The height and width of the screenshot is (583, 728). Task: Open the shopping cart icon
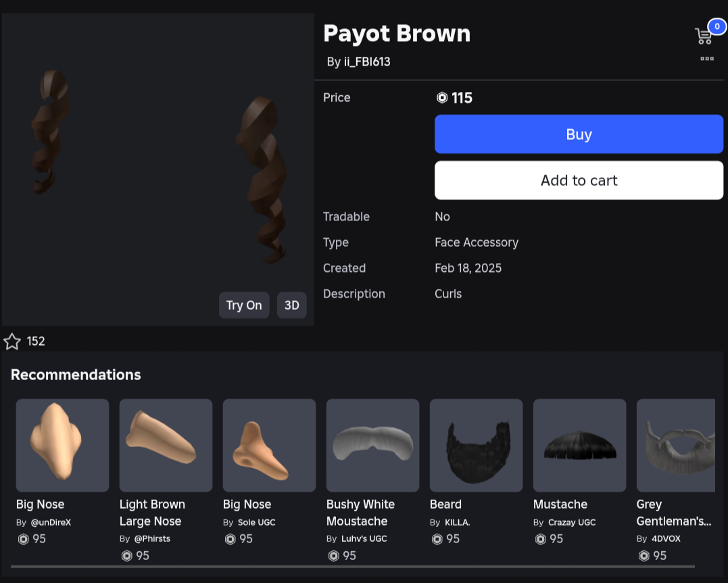pyautogui.click(x=704, y=36)
